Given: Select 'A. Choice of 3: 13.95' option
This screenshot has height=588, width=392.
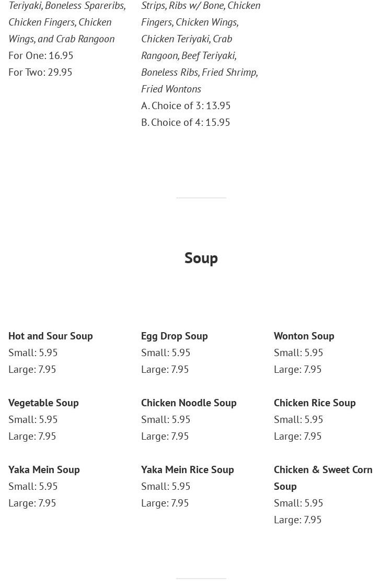Looking at the screenshot, I should 186,105.
